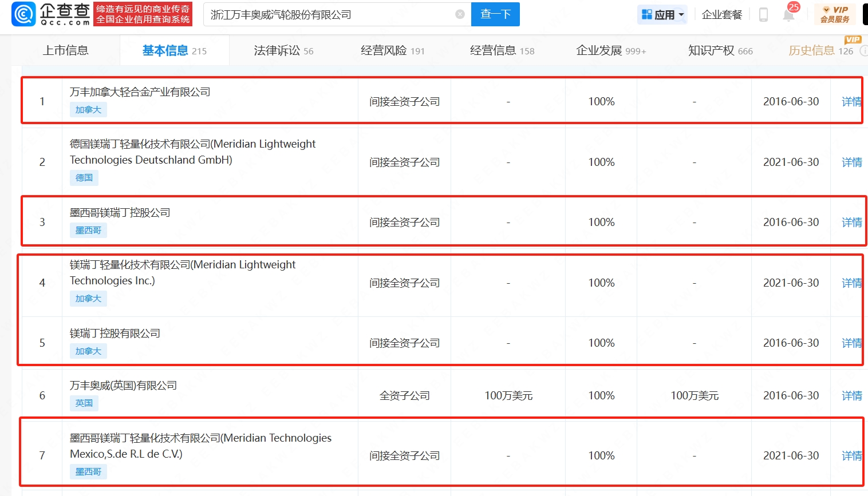Switch to 法律诉讼 tab

click(x=283, y=50)
